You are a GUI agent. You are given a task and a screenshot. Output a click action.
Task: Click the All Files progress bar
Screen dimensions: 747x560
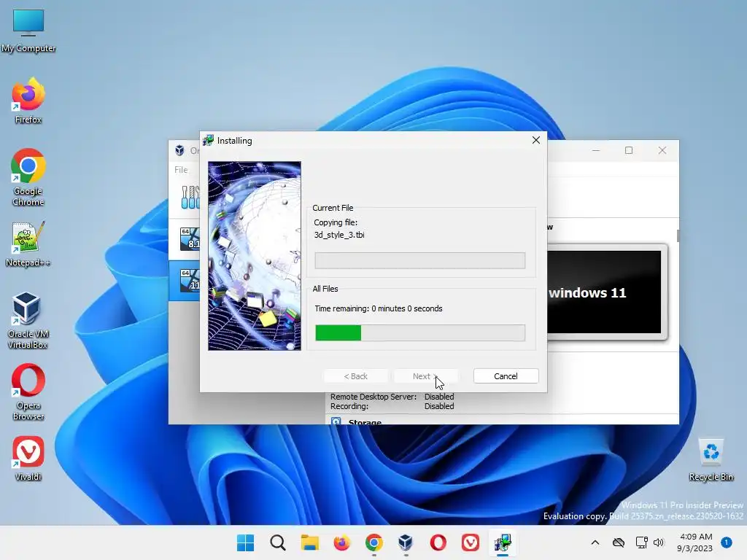click(x=420, y=332)
